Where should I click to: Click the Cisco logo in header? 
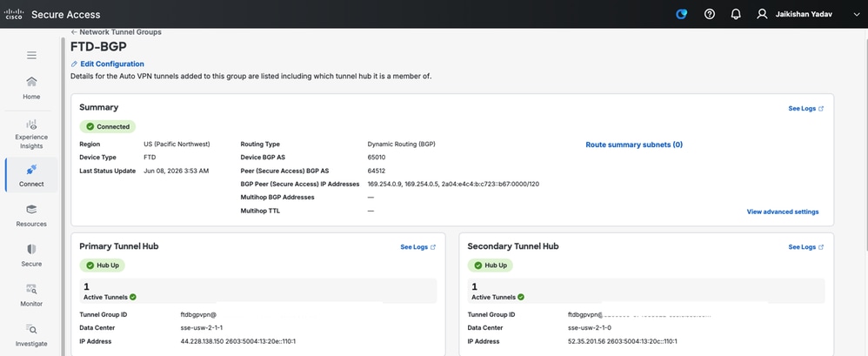(x=13, y=14)
